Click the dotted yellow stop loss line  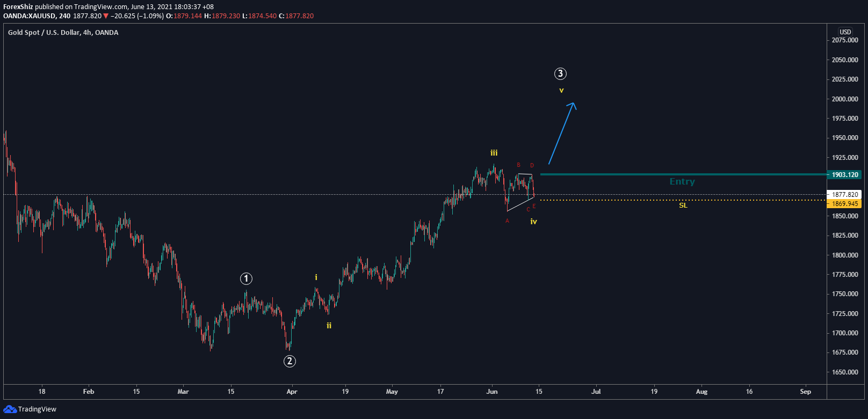(x=683, y=200)
